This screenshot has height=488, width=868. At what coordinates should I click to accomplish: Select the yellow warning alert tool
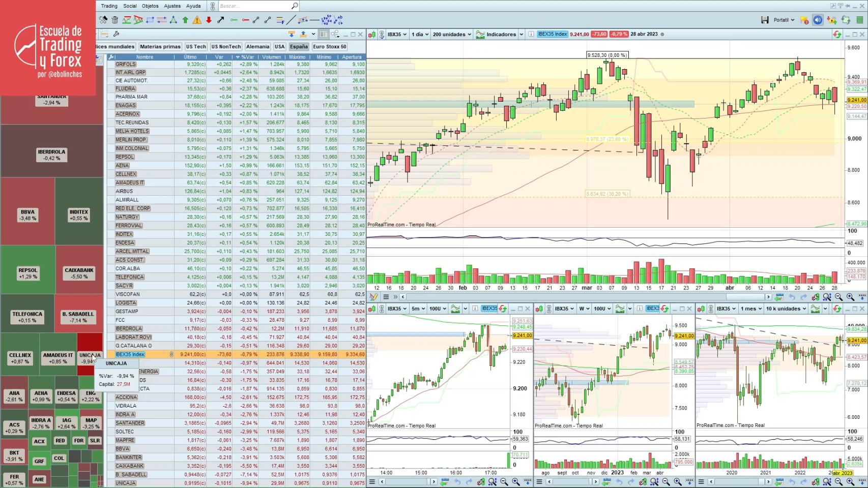click(197, 20)
